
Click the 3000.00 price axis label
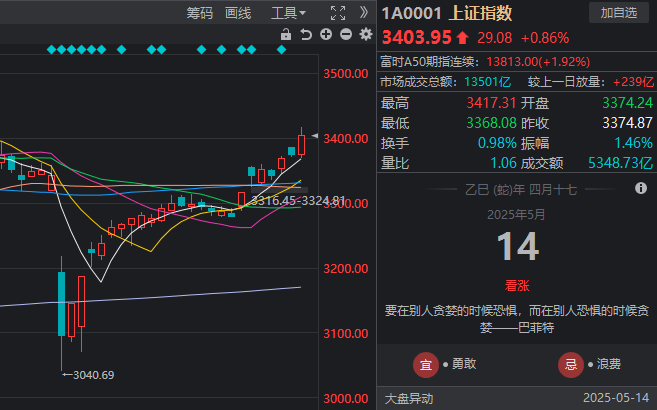(x=346, y=399)
